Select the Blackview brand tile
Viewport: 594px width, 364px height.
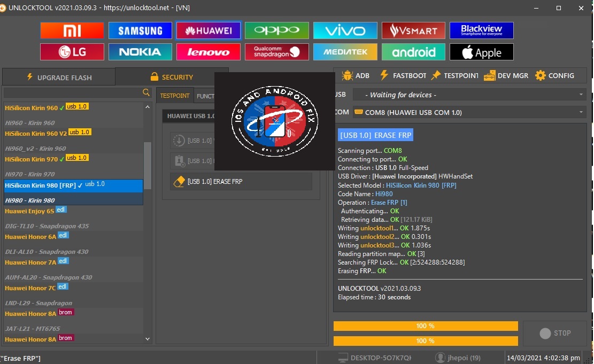point(482,30)
